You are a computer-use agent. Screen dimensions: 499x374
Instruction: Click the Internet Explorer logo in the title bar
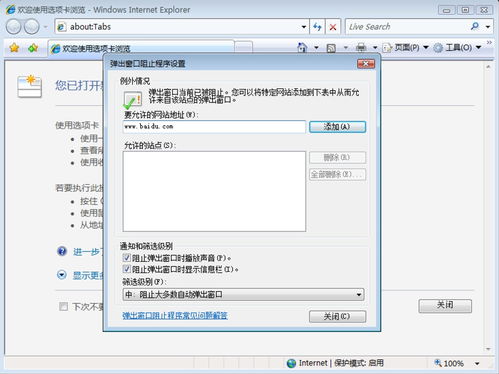tap(10, 9)
